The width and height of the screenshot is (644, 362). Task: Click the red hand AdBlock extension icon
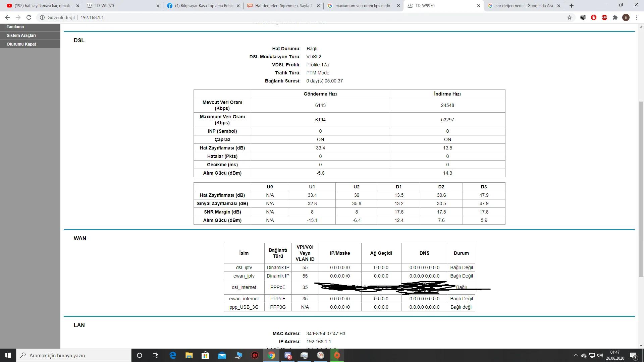pos(594,17)
